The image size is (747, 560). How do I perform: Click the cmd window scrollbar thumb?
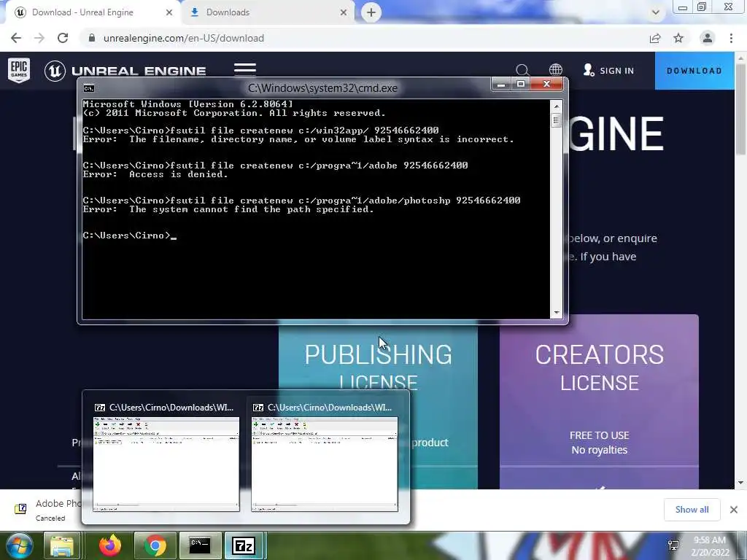pyautogui.click(x=556, y=120)
